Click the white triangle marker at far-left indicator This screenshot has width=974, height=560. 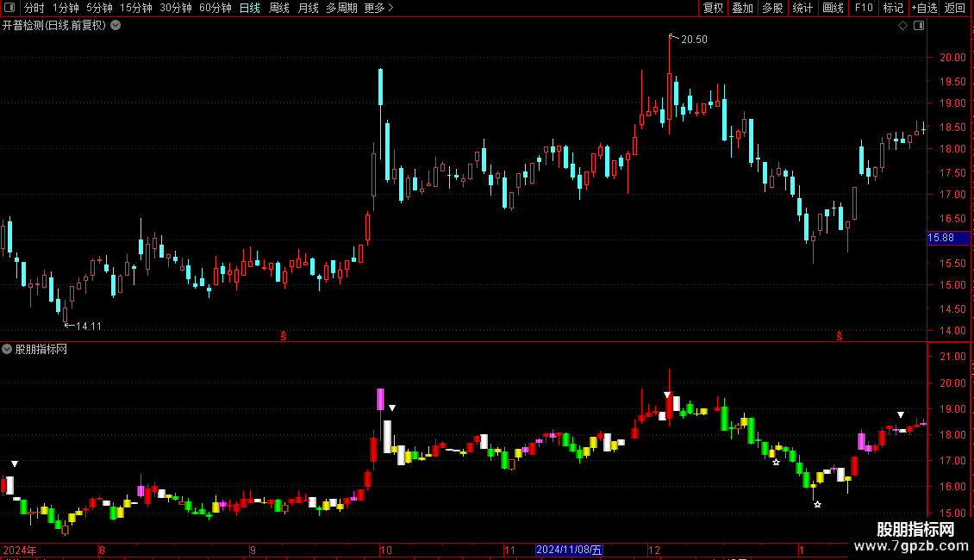tap(15, 464)
